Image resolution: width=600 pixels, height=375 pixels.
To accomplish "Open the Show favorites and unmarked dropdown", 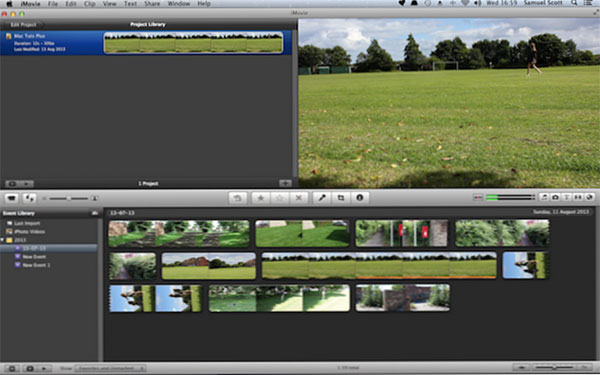I will point(110,368).
